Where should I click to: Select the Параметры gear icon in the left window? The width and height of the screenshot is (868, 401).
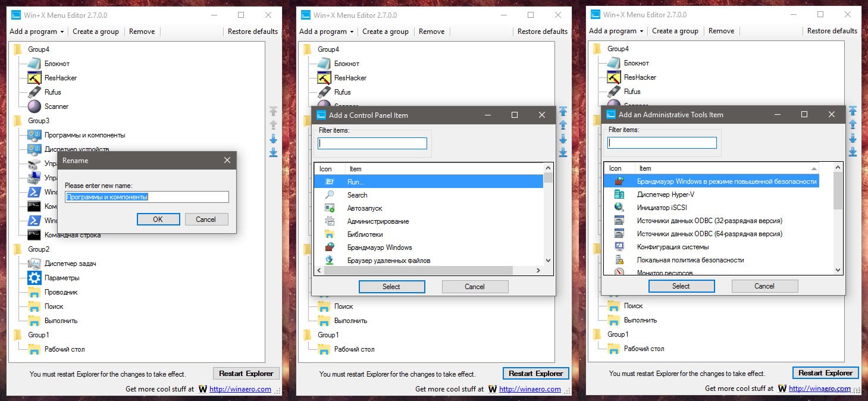pyautogui.click(x=34, y=278)
